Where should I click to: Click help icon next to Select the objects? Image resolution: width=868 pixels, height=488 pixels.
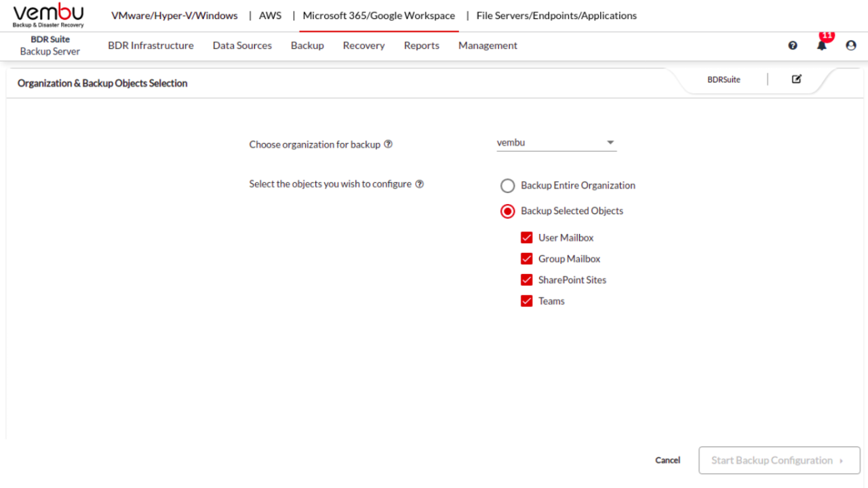click(x=419, y=184)
